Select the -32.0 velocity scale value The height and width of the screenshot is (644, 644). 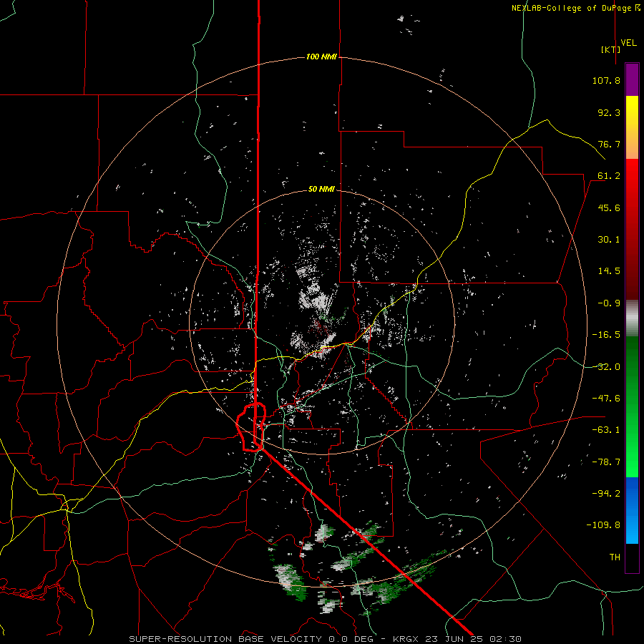coord(606,367)
